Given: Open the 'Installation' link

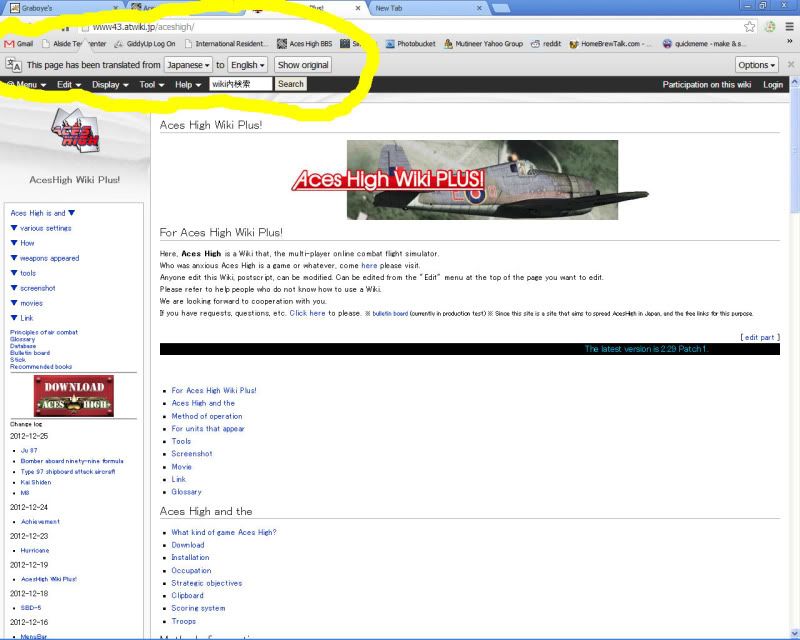Looking at the screenshot, I should click(x=190, y=557).
